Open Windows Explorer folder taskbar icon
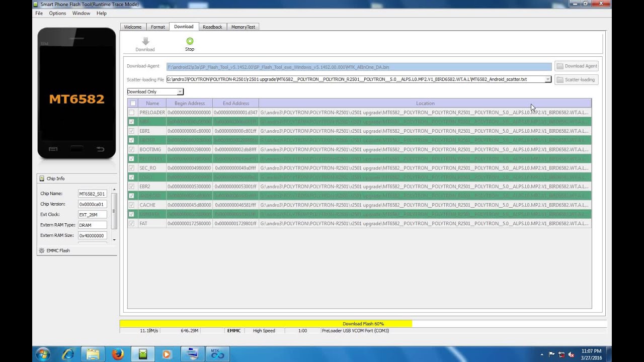This screenshot has width=644, height=362. point(93,354)
